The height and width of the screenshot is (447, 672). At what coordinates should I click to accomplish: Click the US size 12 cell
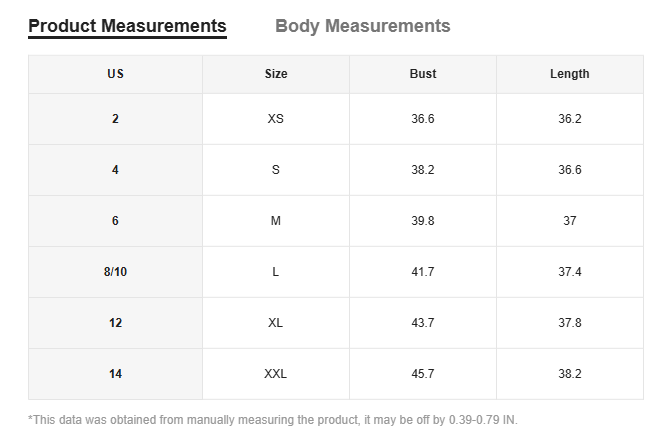click(x=115, y=323)
